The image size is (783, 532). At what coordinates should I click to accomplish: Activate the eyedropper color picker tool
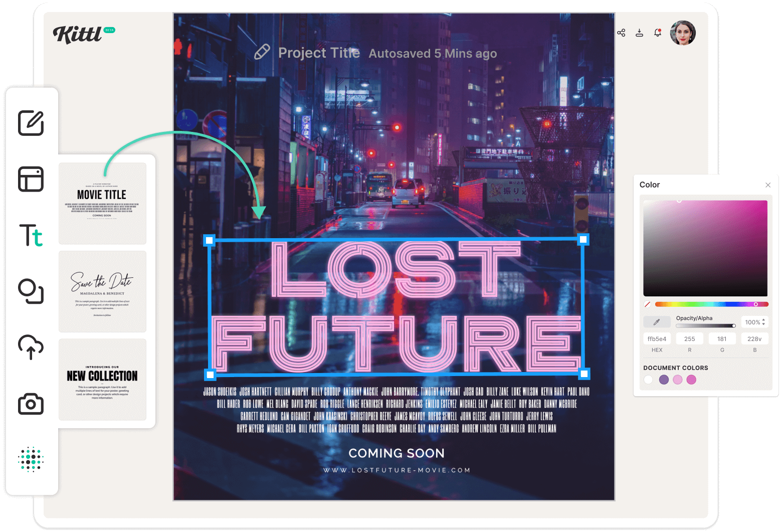click(x=657, y=322)
